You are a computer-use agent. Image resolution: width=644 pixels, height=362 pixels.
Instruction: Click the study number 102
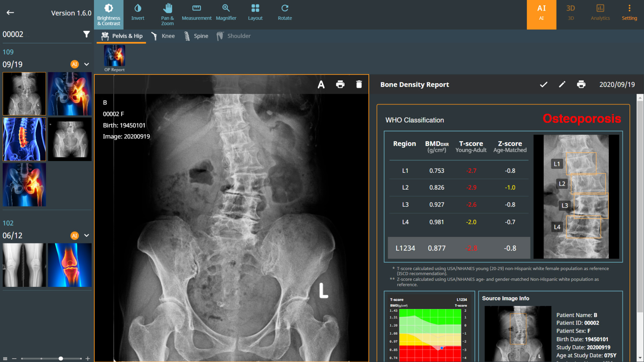click(8, 223)
